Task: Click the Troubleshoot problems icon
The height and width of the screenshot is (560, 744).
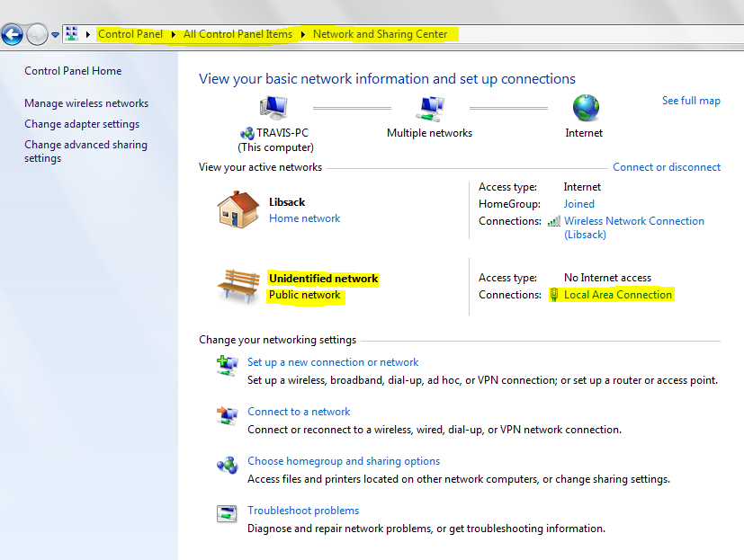Action: (227, 513)
